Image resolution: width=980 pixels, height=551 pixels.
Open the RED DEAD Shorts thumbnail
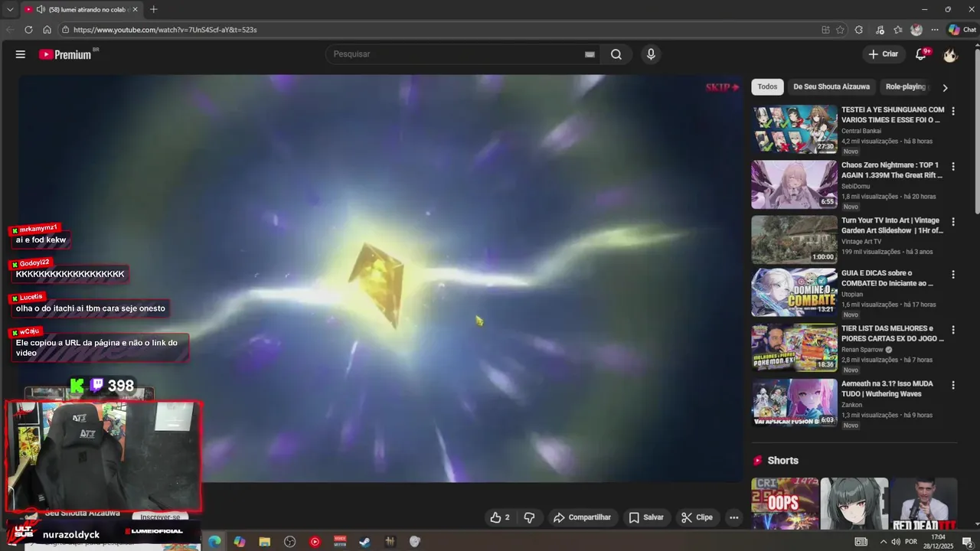924,504
